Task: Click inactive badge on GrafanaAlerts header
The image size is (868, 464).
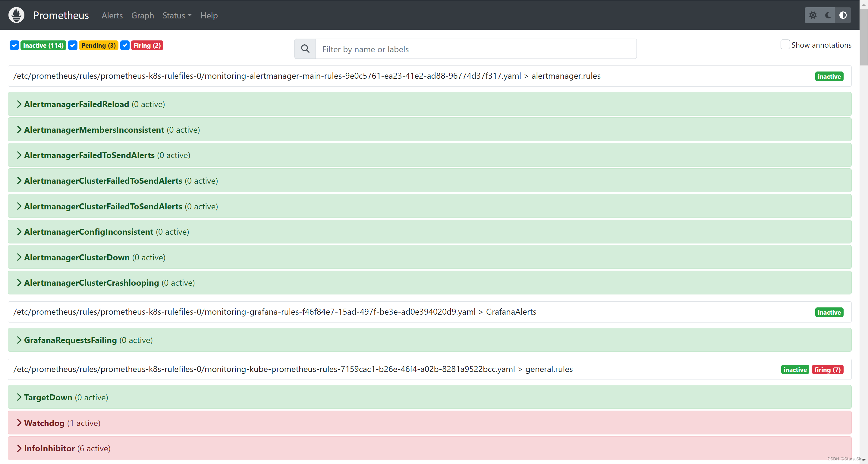Action: [x=829, y=312]
